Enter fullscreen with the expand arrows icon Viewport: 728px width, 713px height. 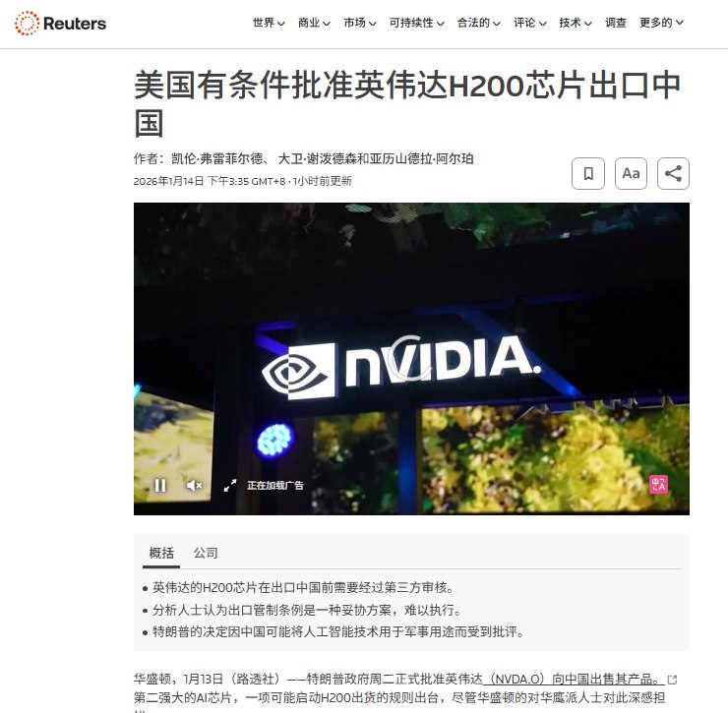tap(230, 486)
